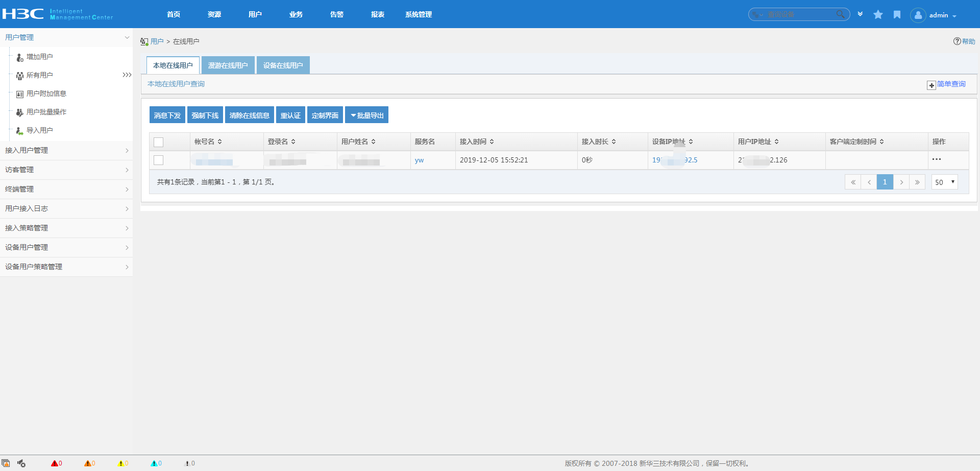Expand 终端管理 section
980x471 pixels.
point(66,189)
